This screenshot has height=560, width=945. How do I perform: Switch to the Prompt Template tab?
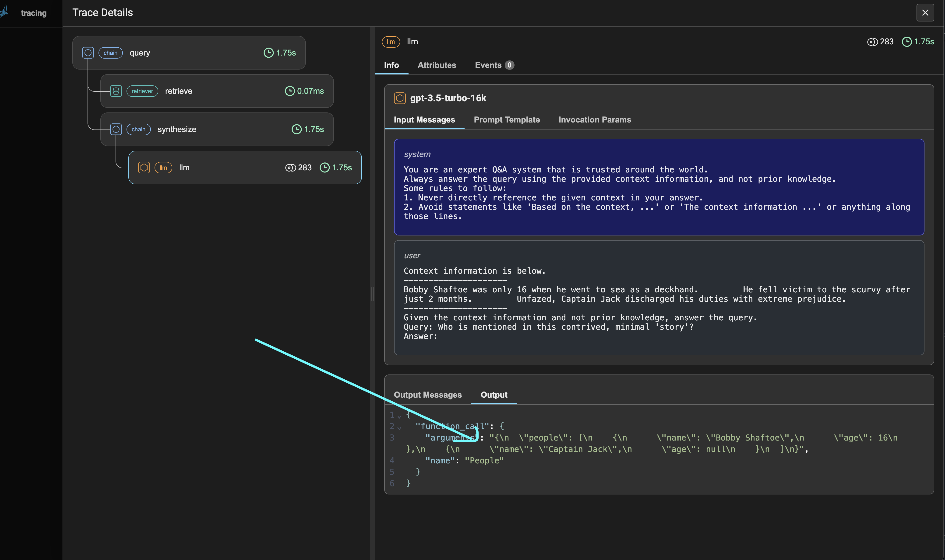[x=507, y=120]
